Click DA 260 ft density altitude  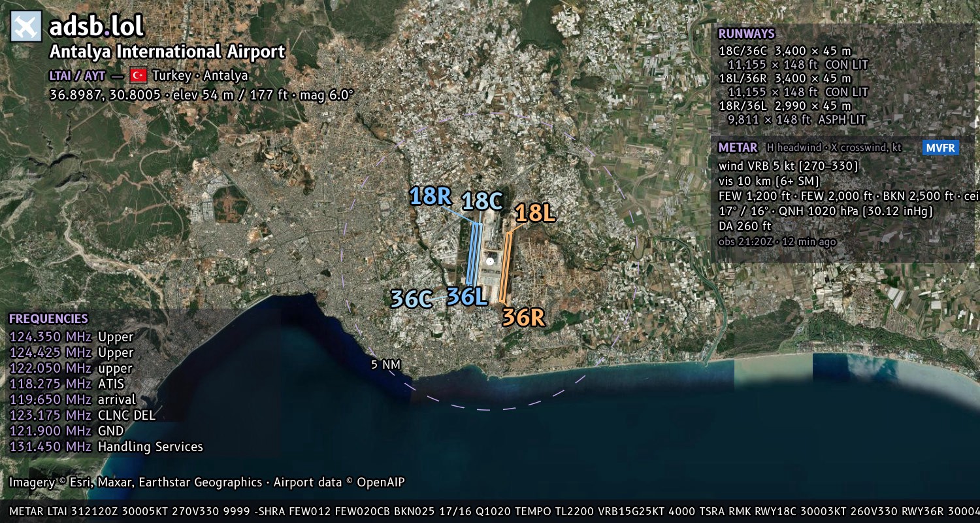[745, 226]
